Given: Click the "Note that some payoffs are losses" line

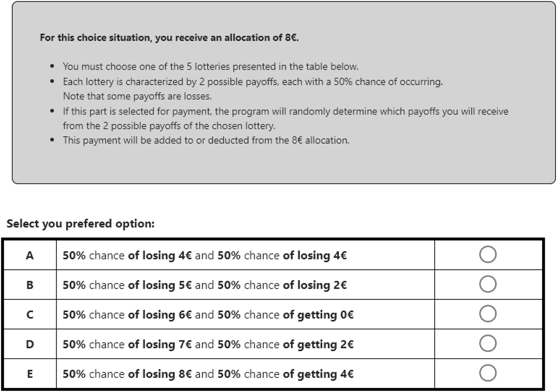Looking at the screenshot, I should tap(137, 96).
